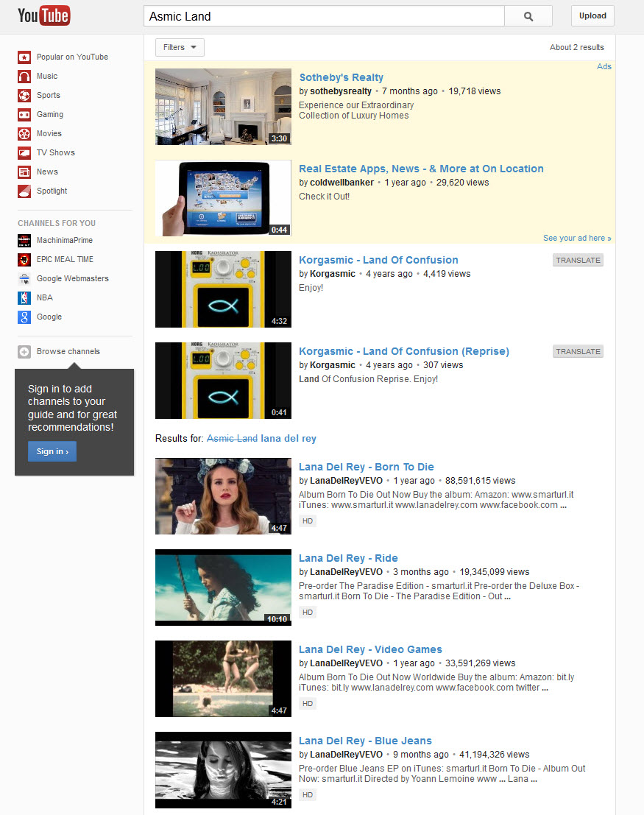This screenshot has width=644, height=815.
Task: Click the lana del rey suggestion link
Action: tap(289, 439)
